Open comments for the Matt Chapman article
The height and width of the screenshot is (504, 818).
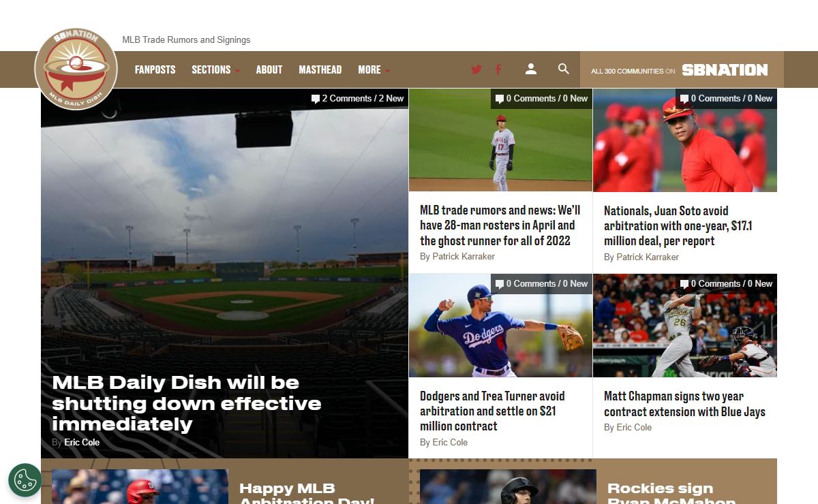[x=726, y=283]
